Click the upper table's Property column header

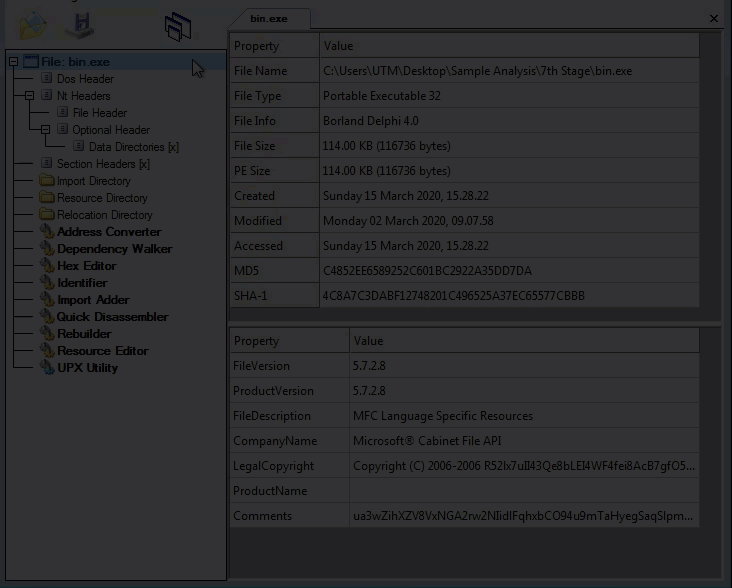[274, 46]
